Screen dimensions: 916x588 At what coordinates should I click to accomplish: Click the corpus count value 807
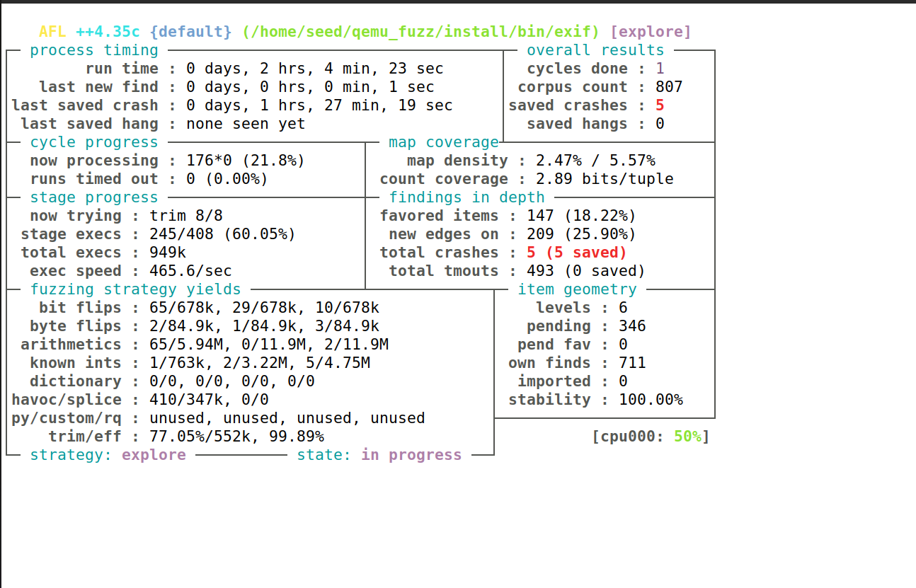(669, 87)
